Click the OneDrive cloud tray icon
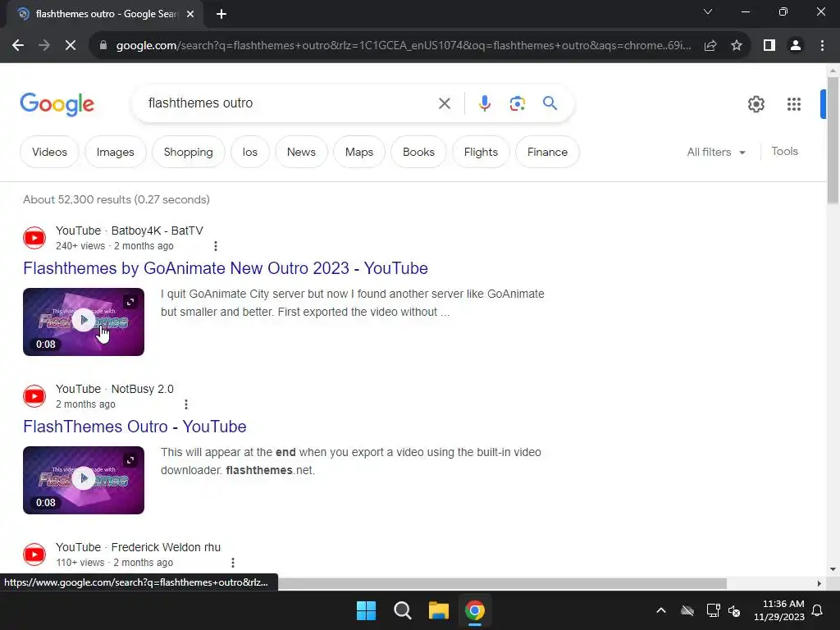Viewport: 840px width, 630px height. (x=687, y=610)
